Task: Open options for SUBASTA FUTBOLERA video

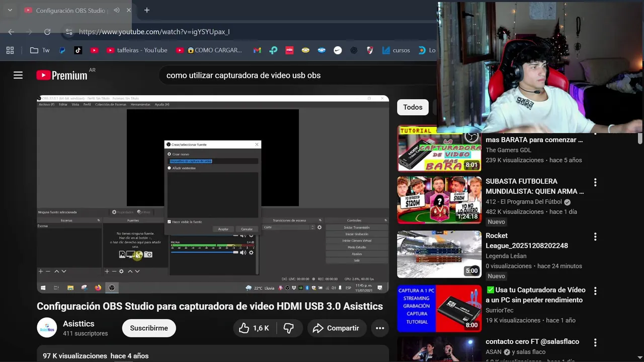Action: (x=595, y=182)
